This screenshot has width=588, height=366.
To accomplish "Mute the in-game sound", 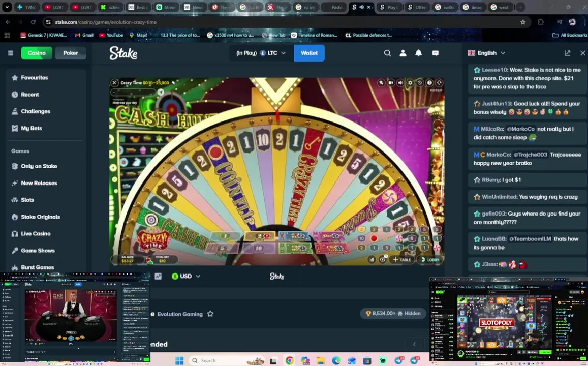I will pyautogui.click(x=400, y=83).
